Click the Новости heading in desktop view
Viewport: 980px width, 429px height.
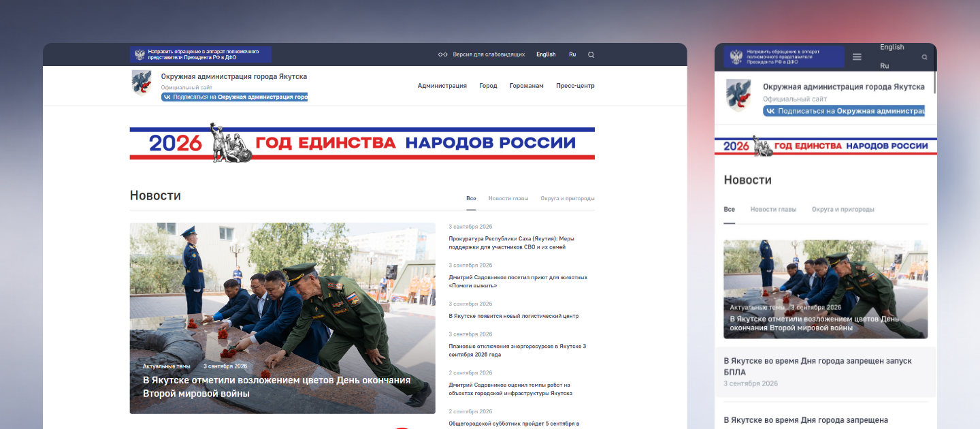coord(155,195)
